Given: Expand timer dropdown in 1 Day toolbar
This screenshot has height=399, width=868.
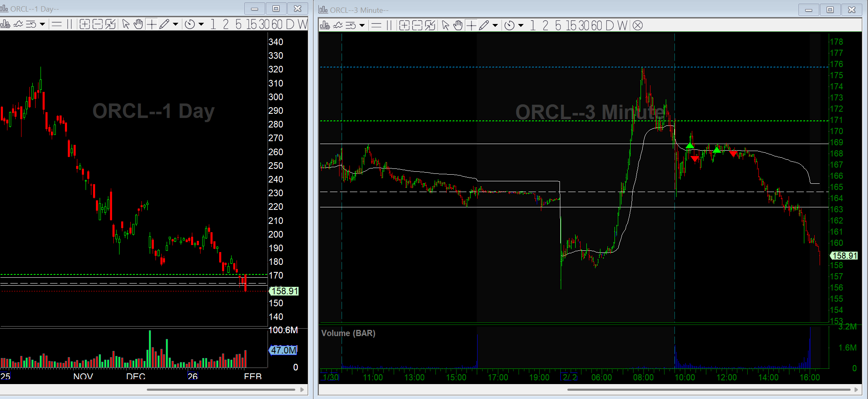Looking at the screenshot, I should 201,24.
